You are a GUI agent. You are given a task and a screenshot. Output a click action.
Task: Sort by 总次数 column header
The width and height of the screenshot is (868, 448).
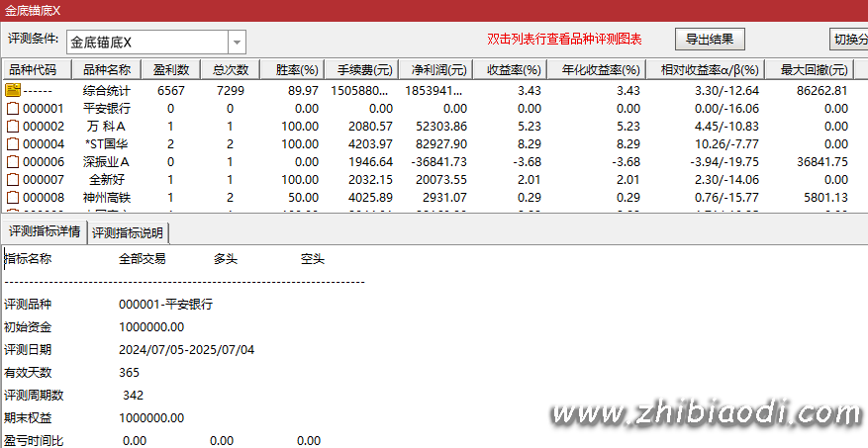231,69
